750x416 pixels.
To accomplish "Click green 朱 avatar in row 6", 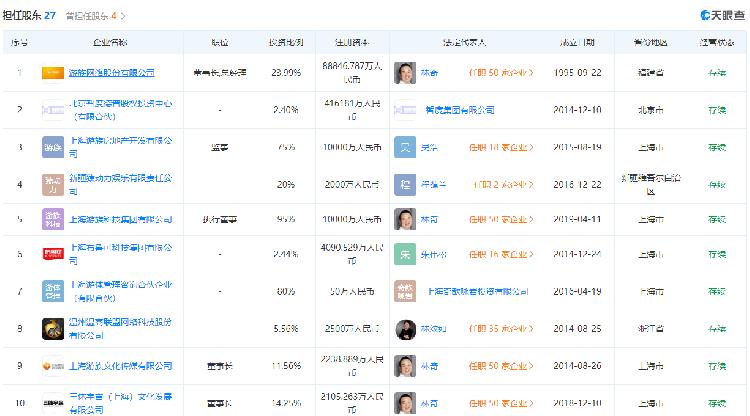I will coord(405,254).
